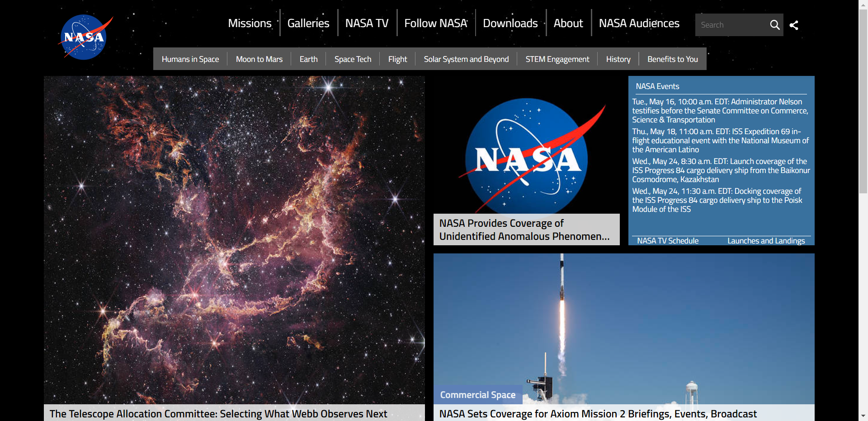Expand the Galleries menu
Viewport: 868px width, 421px height.
[x=308, y=23]
